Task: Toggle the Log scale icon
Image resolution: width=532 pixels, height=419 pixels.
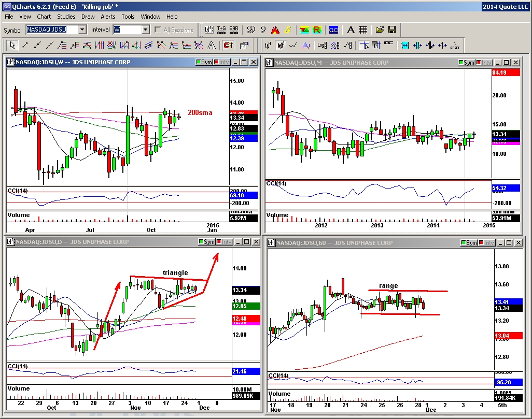Action: [x=322, y=45]
